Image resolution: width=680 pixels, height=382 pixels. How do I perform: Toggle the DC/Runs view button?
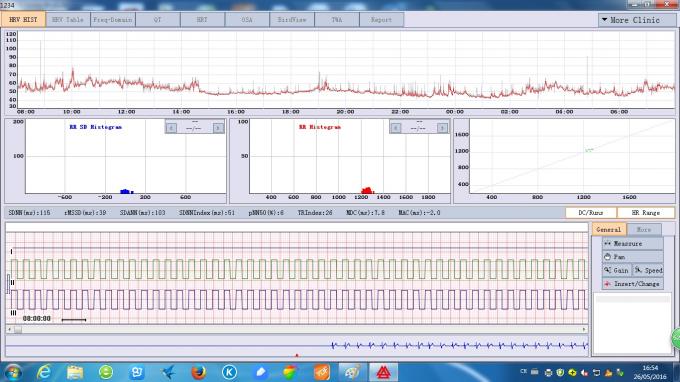point(591,213)
